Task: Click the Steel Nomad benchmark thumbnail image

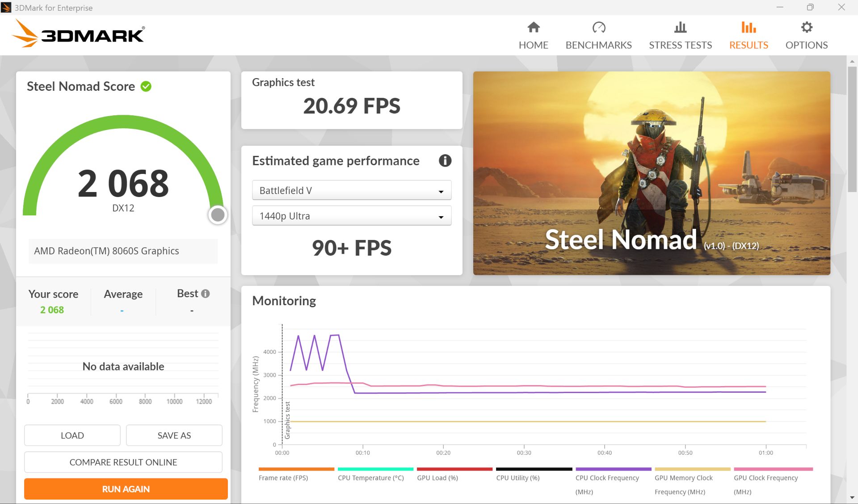Action: click(x=651, y=173)
